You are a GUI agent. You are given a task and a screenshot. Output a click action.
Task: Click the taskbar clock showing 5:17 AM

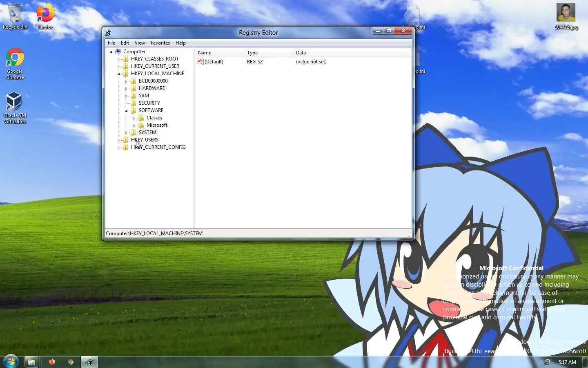[x=567, y=362]
